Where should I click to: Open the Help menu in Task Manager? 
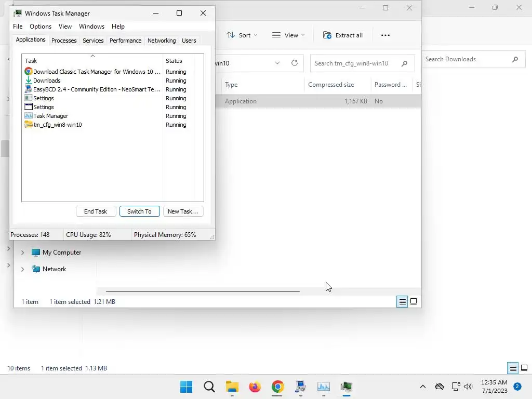click(118, 26)
